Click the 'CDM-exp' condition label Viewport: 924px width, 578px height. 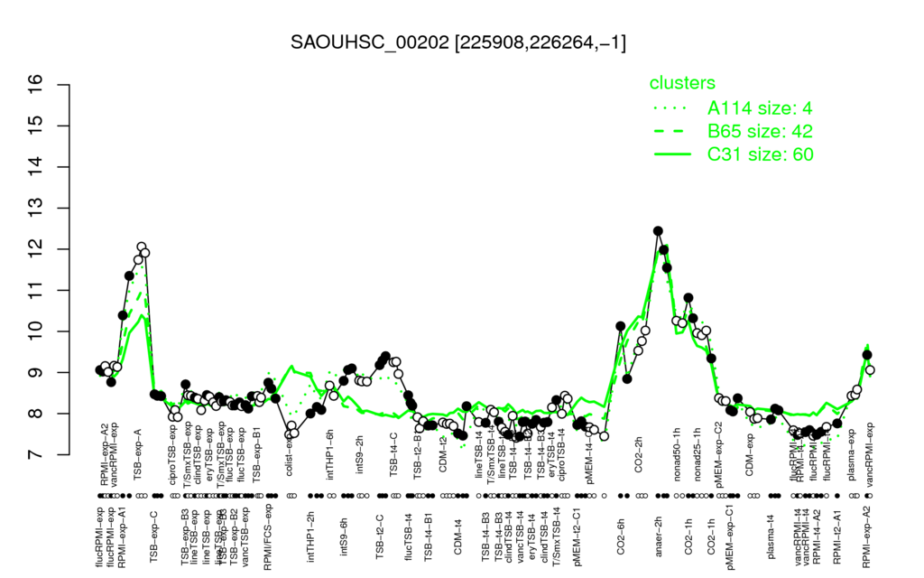point(749,453)
